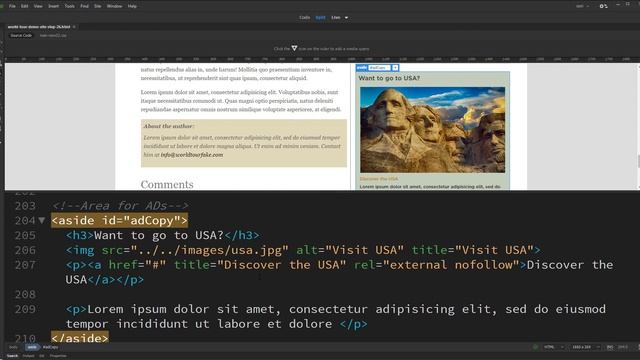Open the File menu
Viewport: 640px width, 360px height.
(12, 6)
